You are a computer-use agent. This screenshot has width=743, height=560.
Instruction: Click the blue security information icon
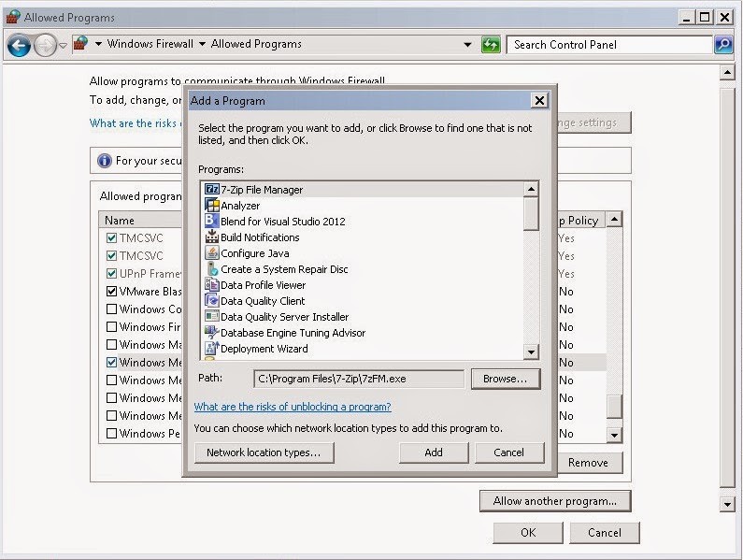105,161
